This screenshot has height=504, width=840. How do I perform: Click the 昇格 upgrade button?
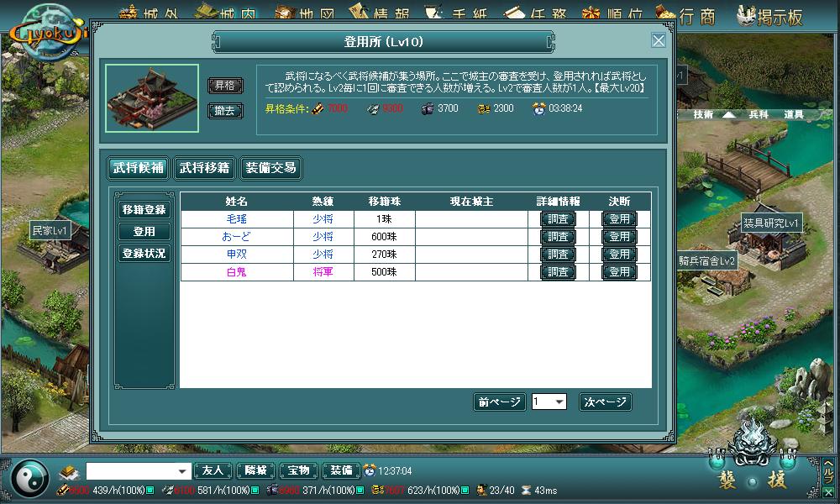pyautogui.click(x=225, y=85)
